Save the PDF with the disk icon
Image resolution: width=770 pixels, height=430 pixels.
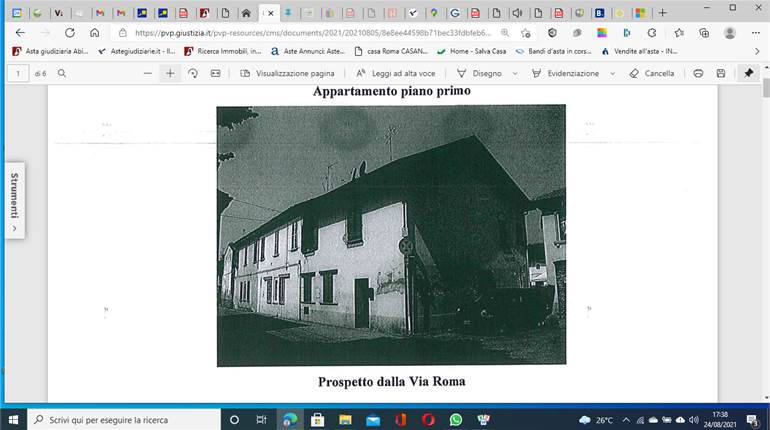pos(721,73)
